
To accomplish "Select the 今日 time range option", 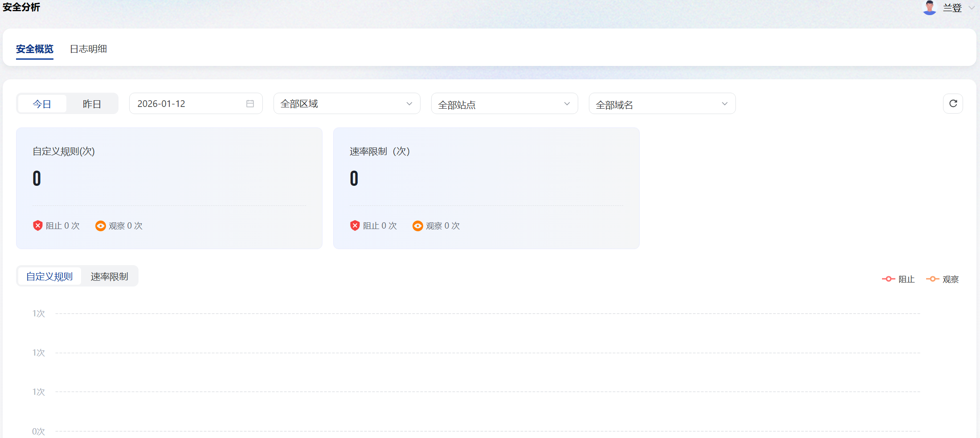I will 42,104.
